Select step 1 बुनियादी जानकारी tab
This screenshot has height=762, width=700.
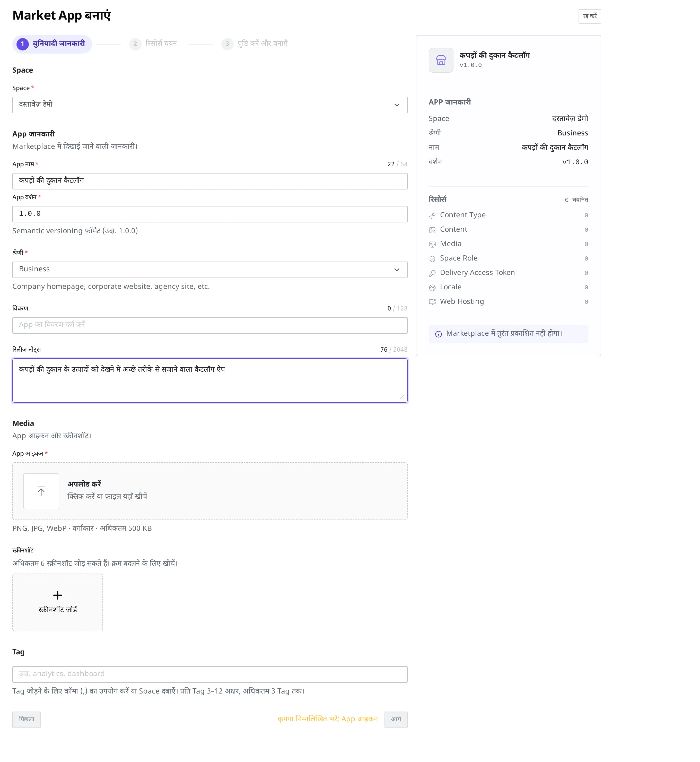click(52, 44)
